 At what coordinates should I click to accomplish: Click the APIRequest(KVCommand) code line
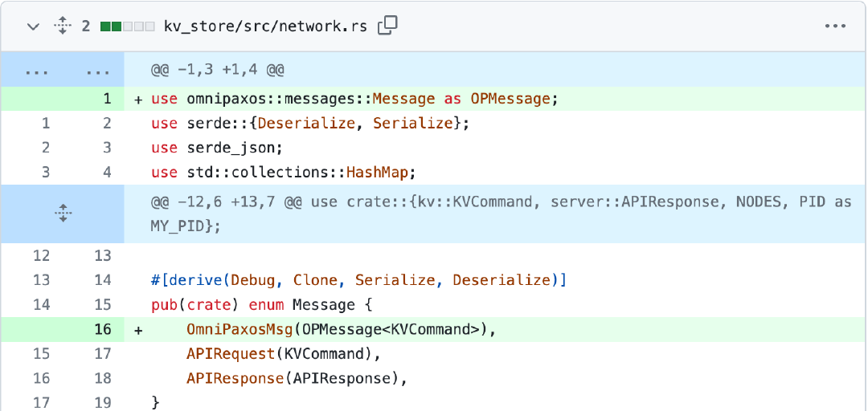coord(284,354)
